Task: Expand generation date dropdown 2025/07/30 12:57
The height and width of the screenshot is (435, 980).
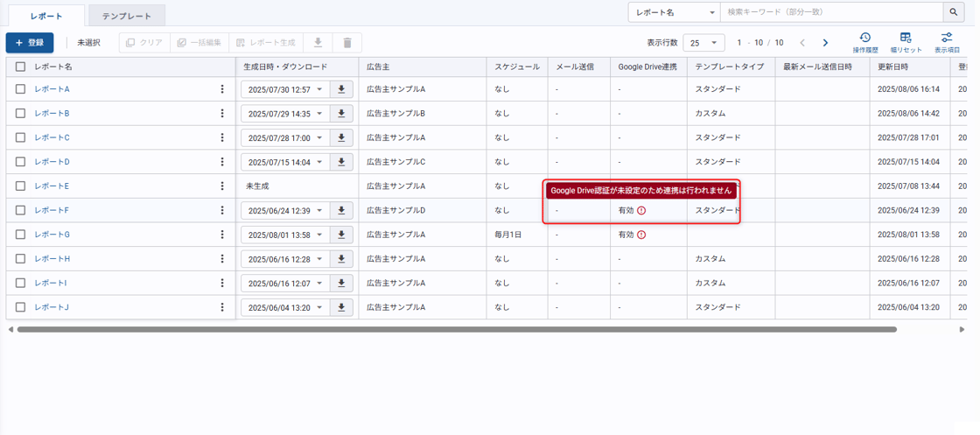Action: [x=285, y=89]
